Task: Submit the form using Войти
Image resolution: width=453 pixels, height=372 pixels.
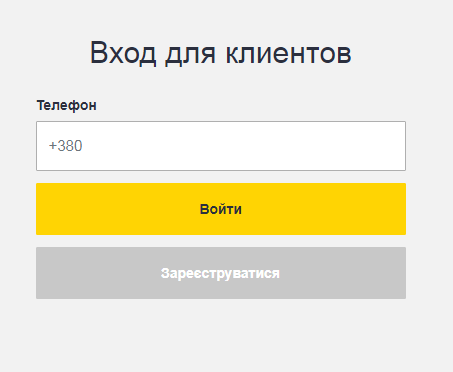Action: [221, 209]
